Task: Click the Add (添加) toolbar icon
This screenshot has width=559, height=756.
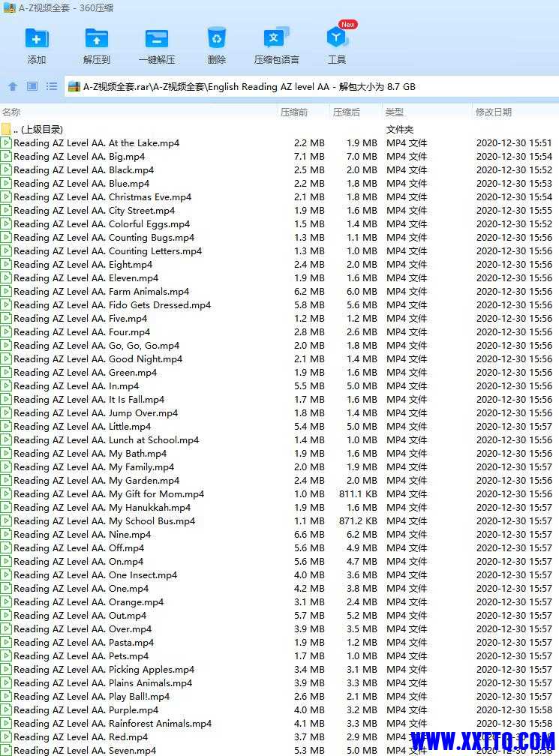Action: point(37,38)
